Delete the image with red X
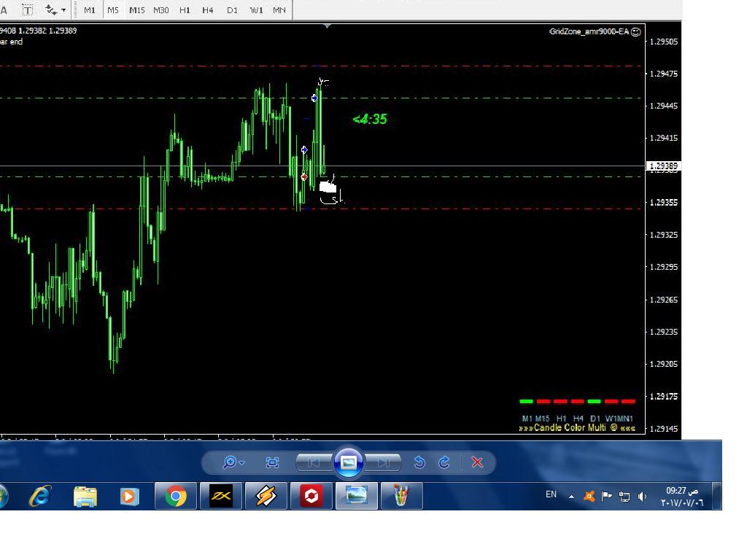The image size is (747, 560). [x=477, y=462]
